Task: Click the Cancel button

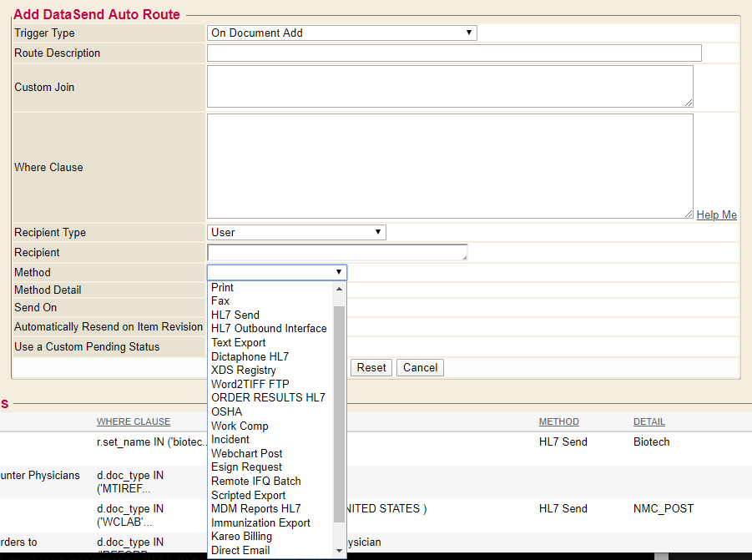Action: tap(419, 367)
